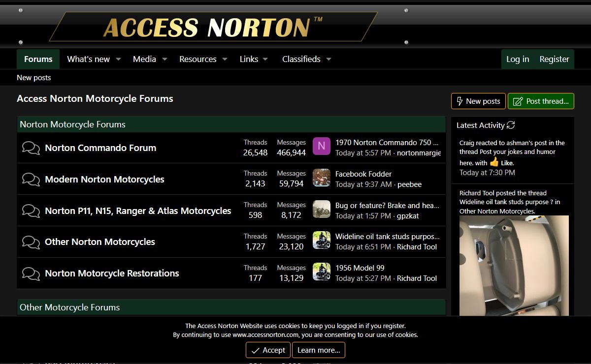Open nortonmargie's profile link
Screen dimensions: 591x364
coord(419,153)
